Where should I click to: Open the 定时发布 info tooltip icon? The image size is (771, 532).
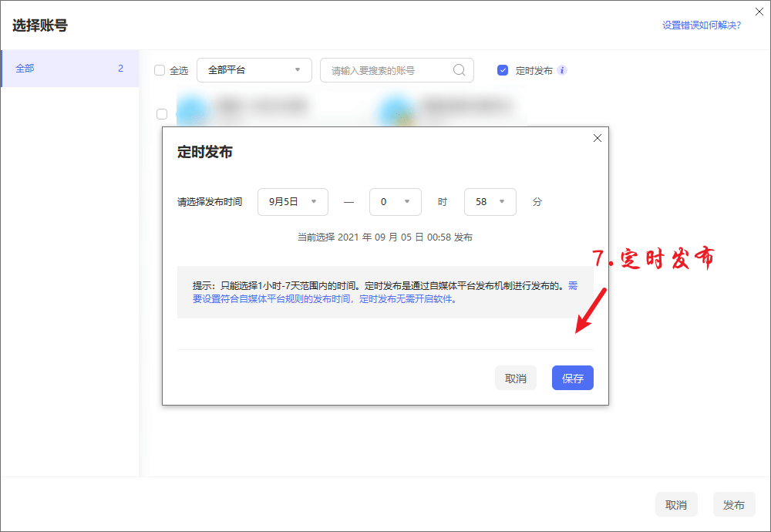click(x=562, y=70)
